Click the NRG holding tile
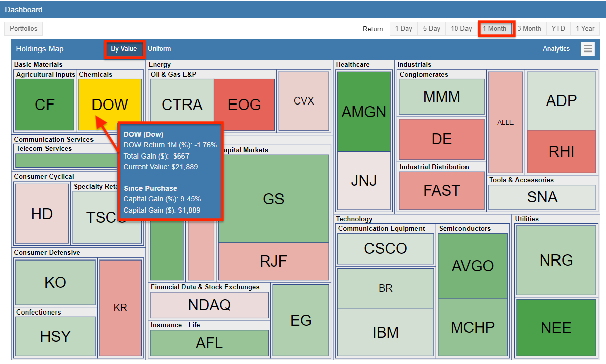Image resolution: width=606 pixels, height=364 pixels. [556, 260]
